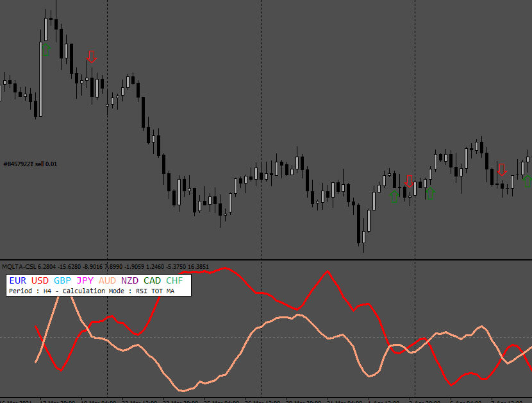Select the red down arrow between the two green arrows
Screen dimensions: 532x403
tap(409, 182)
